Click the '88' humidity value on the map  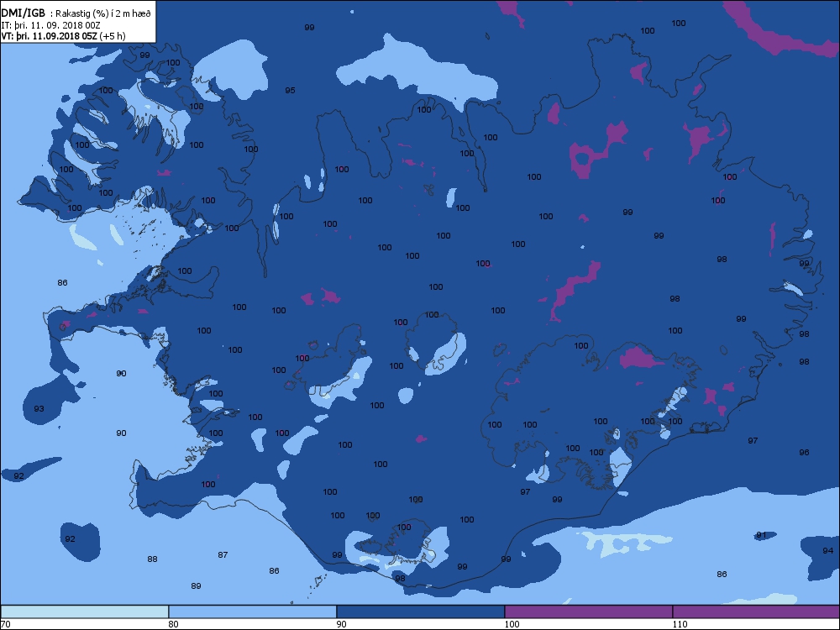click(x=152, y=559)
